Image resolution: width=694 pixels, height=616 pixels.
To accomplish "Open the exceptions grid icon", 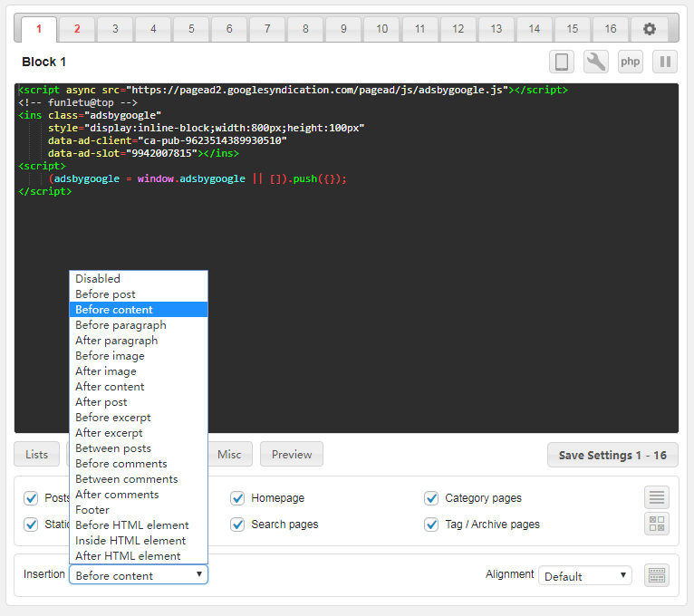I will pyautogui.click(x=656, y=524).
